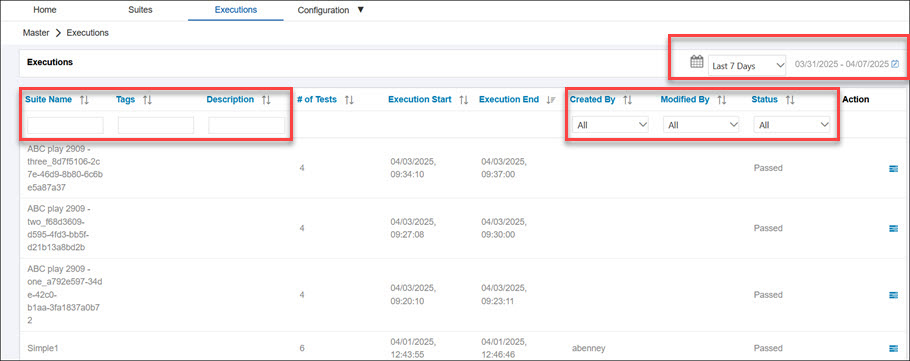Viewport: 910px width, 361px height.
Task: Click execution start 04/03/2025, 09:34:10
Action: point(413,168)
